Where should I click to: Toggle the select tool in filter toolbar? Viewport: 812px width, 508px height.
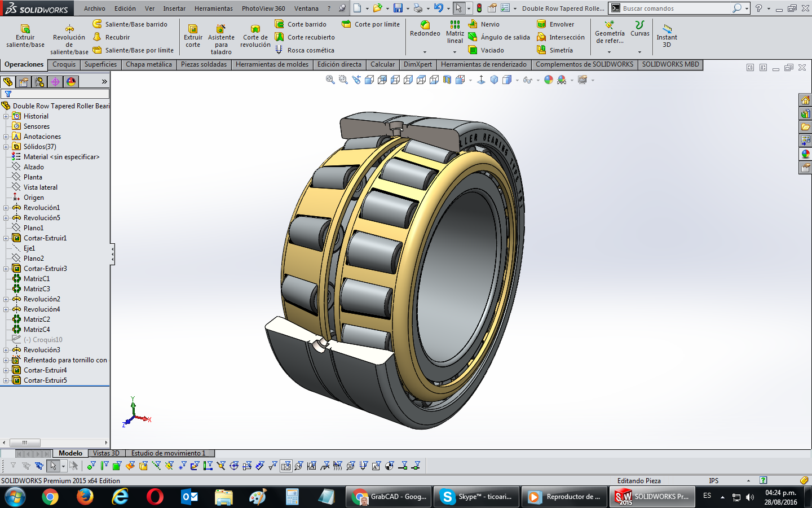tap(53, 466)
